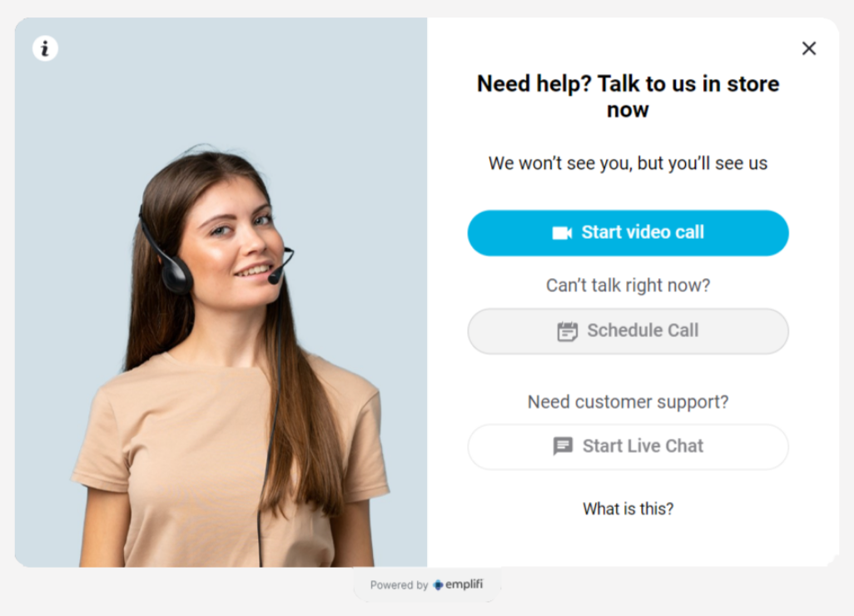Click the "We won't see you" subtitle
Image resolution: width=854 pixels, height=616 pixels.
coord(628,163)
